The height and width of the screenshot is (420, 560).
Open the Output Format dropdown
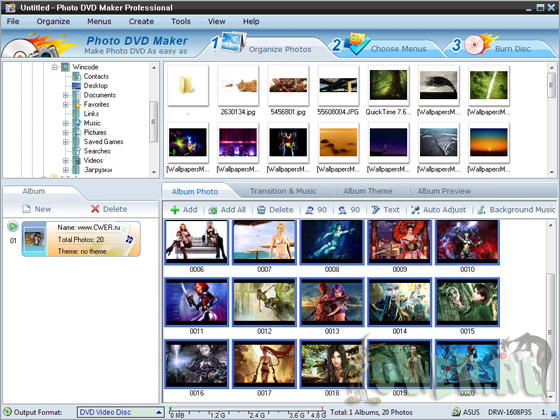click(120, 412)
